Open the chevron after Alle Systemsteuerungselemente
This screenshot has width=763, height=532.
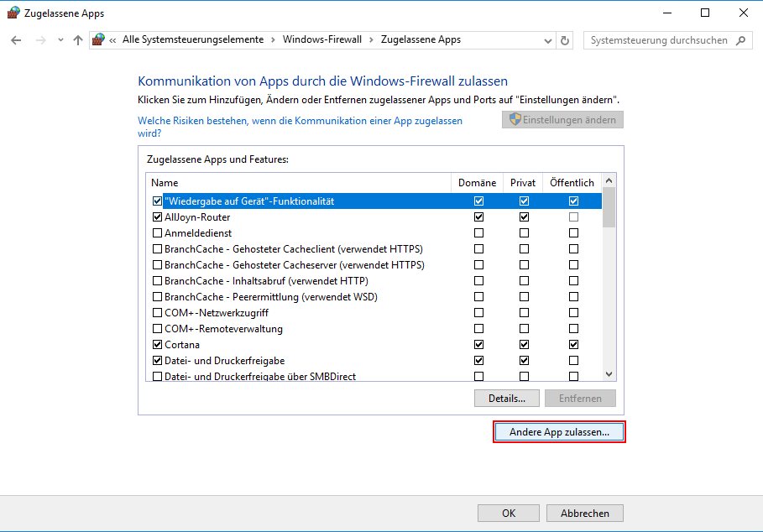point(273,40)
